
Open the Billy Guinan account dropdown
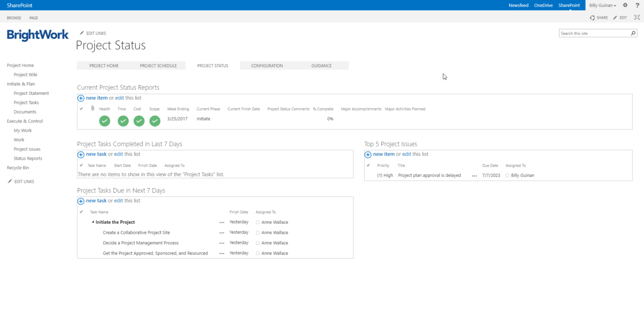tap(602, 5)
